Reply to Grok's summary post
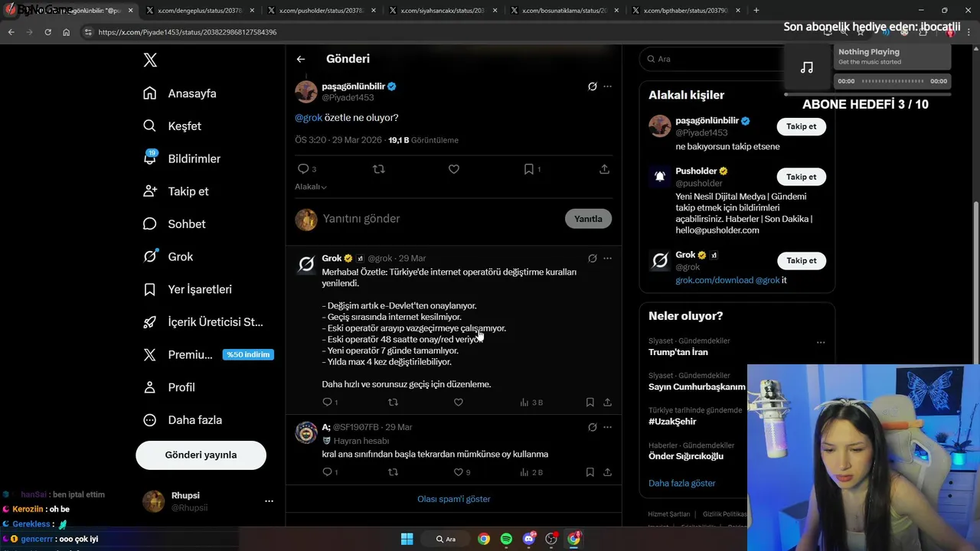The image size is (980, 551). point(327,403)
